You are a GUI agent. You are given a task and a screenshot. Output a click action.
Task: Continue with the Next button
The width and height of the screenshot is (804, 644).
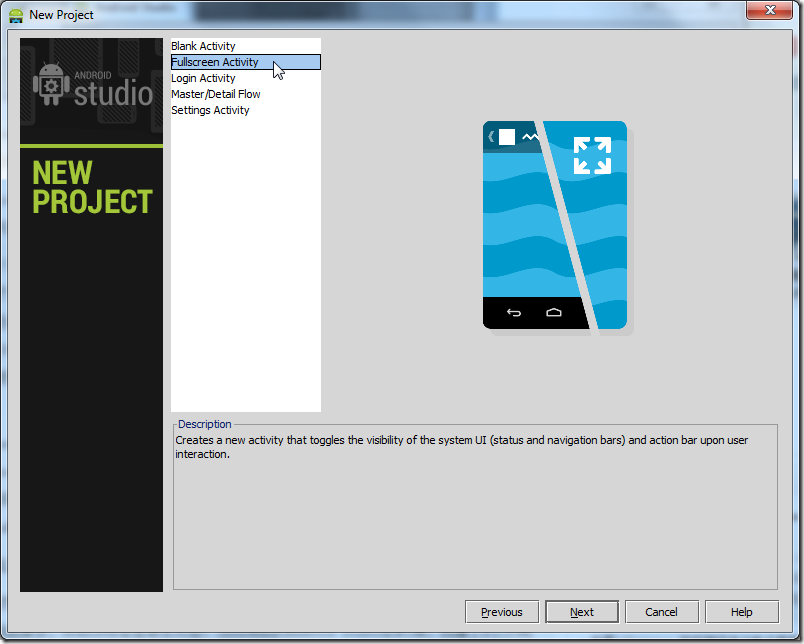coord(582,612)
